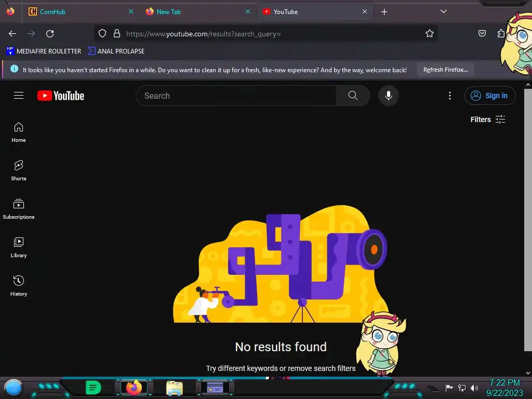Close the CornHub tab
The image size is (532, 399).
pyautogui.click(x=130, y=11)
